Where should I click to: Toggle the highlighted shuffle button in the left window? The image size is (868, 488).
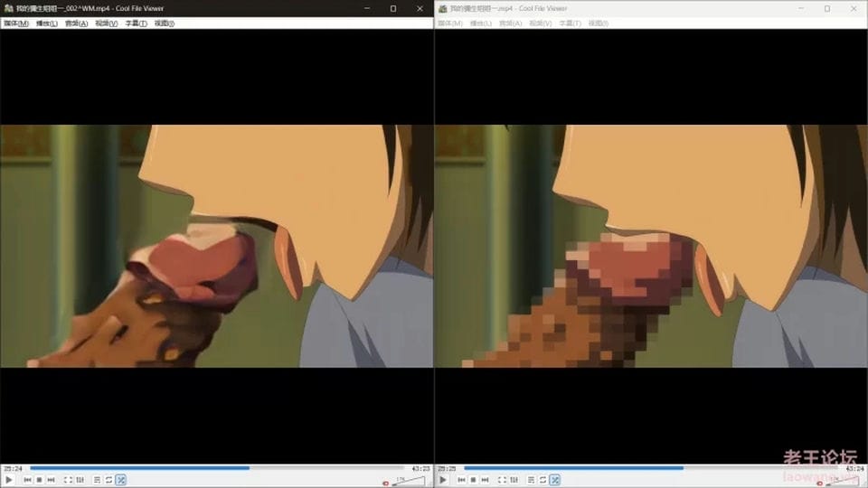click(x=120, y=480)
